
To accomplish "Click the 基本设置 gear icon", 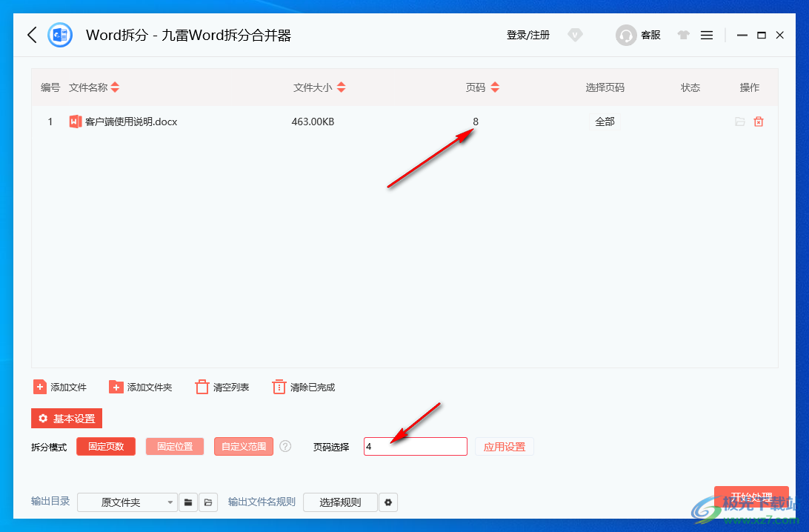I will 43,418.
